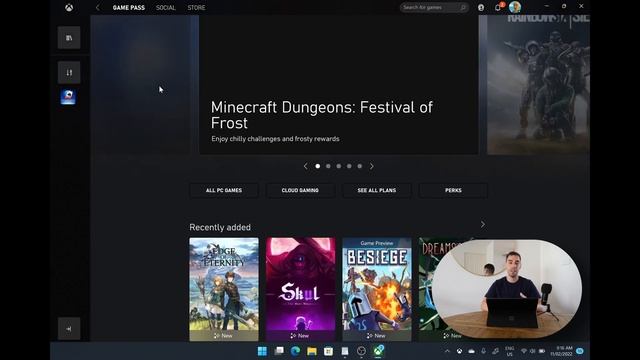This screenshot has height=360, width=640.
Task: Open the Game Pass tab
Action: click(x=129, y=7)
